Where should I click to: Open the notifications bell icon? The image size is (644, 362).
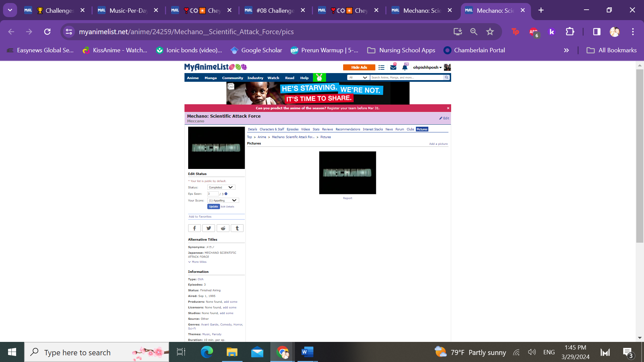click(x=405, y=67)
